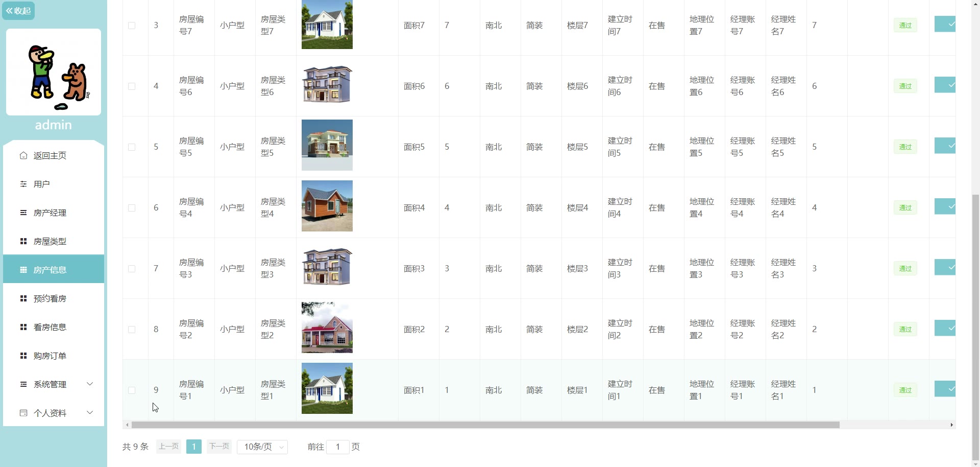Click card icon beside 个人资料
Image resolution: width=980 pixels, height=467 pixels.
23,413
